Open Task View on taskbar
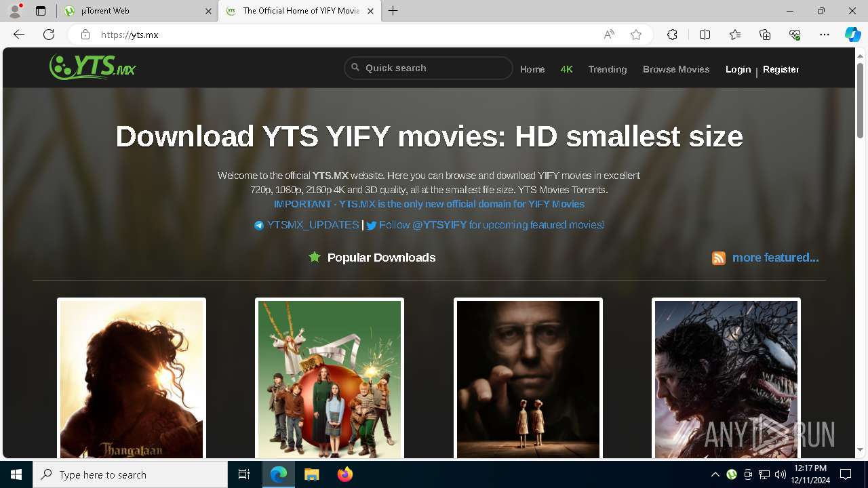 pyautogui.click(x=244, y=474)
